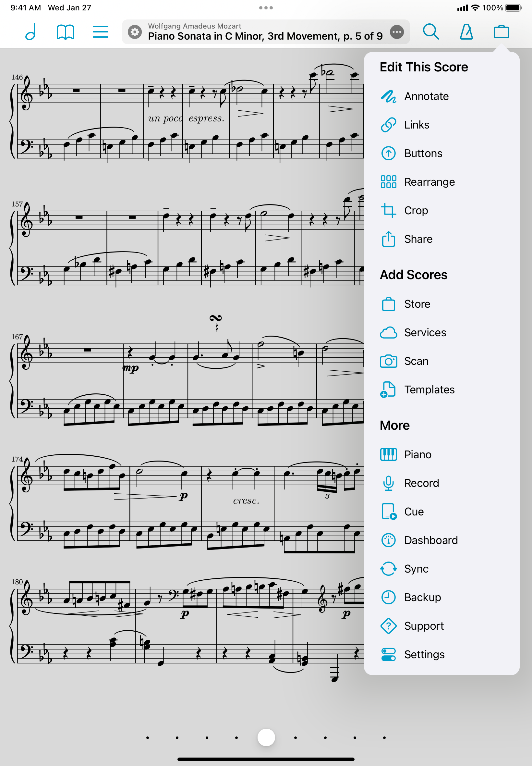Open the metronome tool

coord(466,32)
